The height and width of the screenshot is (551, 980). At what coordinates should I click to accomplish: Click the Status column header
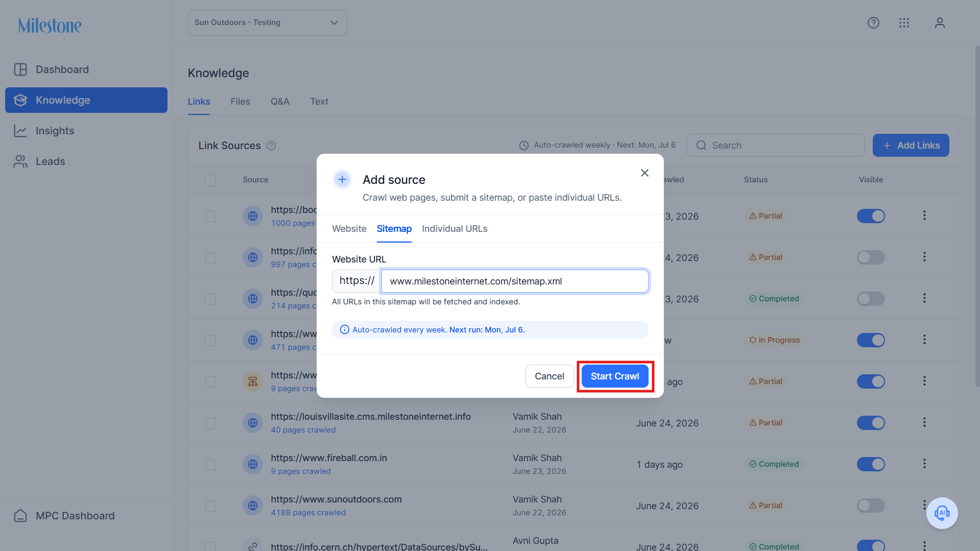click(x=756, y=180)
